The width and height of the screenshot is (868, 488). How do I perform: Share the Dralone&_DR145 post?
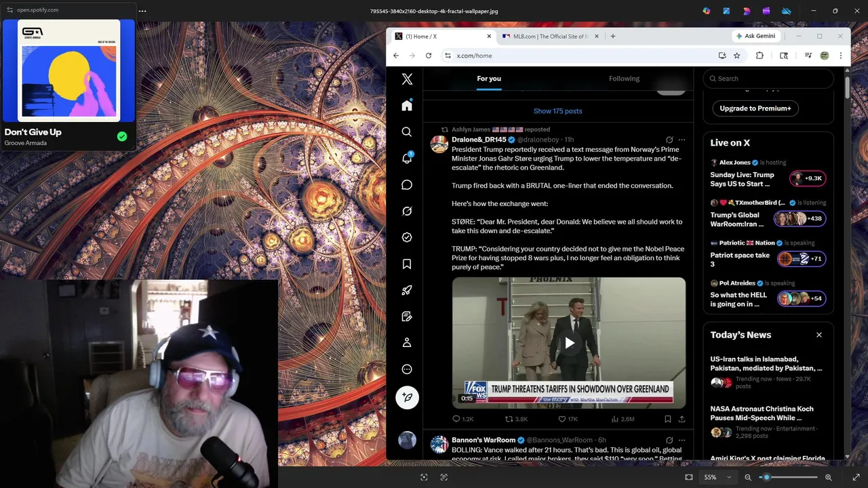(682, 419)
